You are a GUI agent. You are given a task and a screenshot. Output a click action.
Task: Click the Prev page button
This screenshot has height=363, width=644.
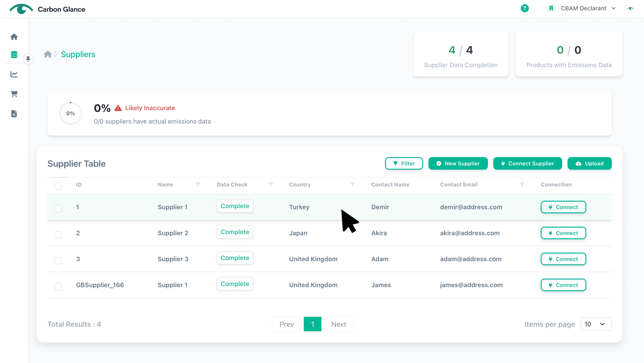(286, 324)
